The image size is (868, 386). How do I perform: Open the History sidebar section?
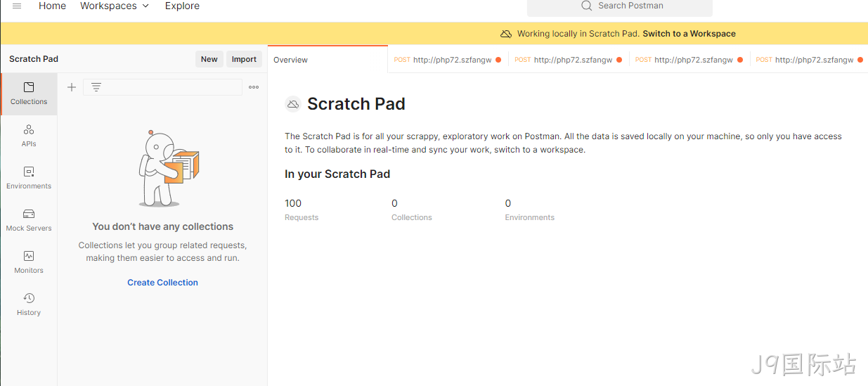pos(29,304)
